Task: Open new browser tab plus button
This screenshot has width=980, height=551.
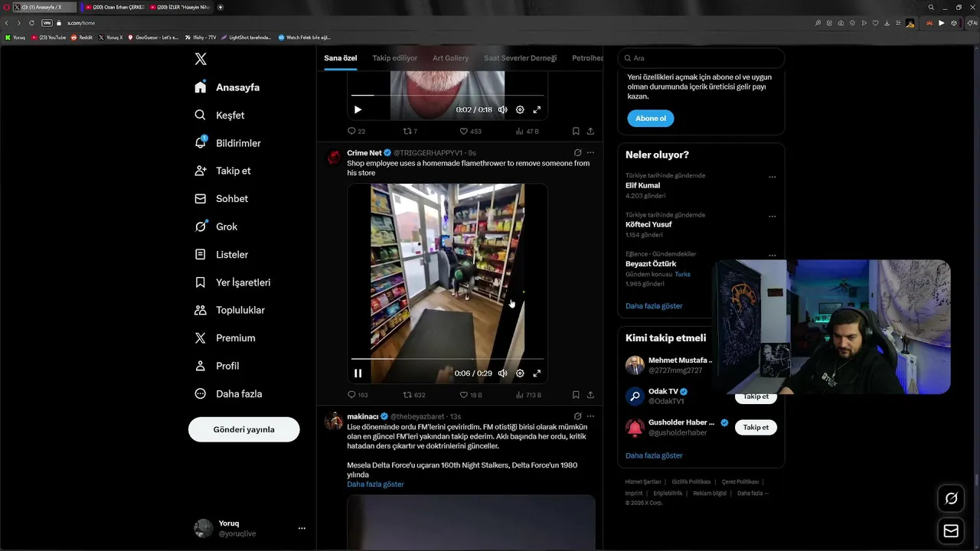Action: coord(220,7)
